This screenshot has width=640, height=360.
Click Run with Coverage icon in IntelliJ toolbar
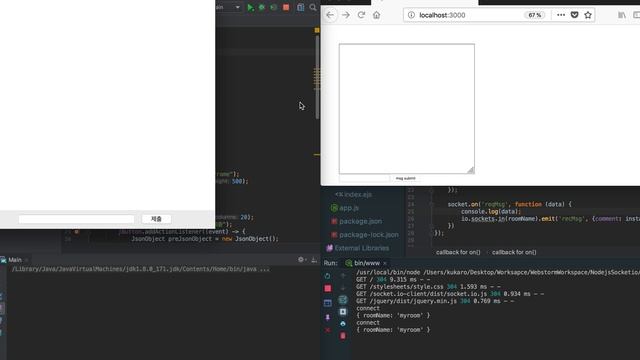pos(273,7)
